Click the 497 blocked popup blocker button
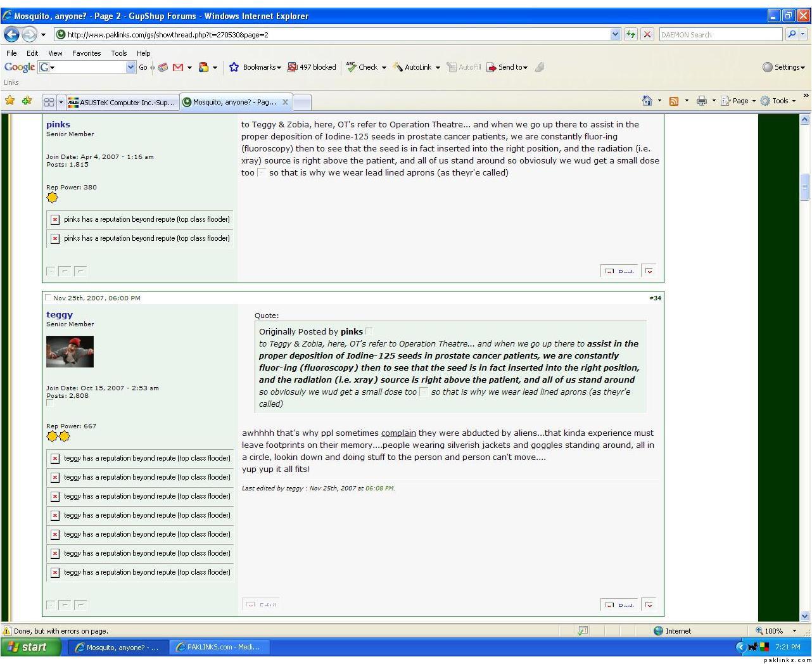The image size is (812, 664). [x=312, y=67]
